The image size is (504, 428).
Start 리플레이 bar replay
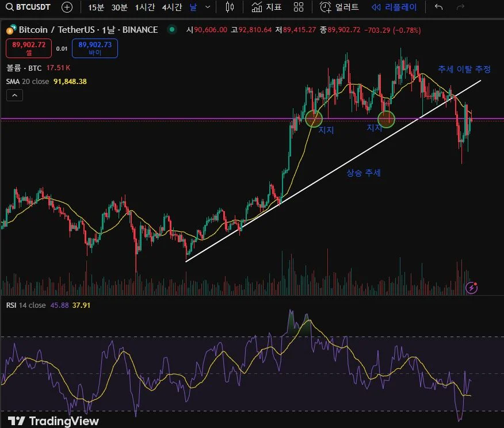[394, 7]
